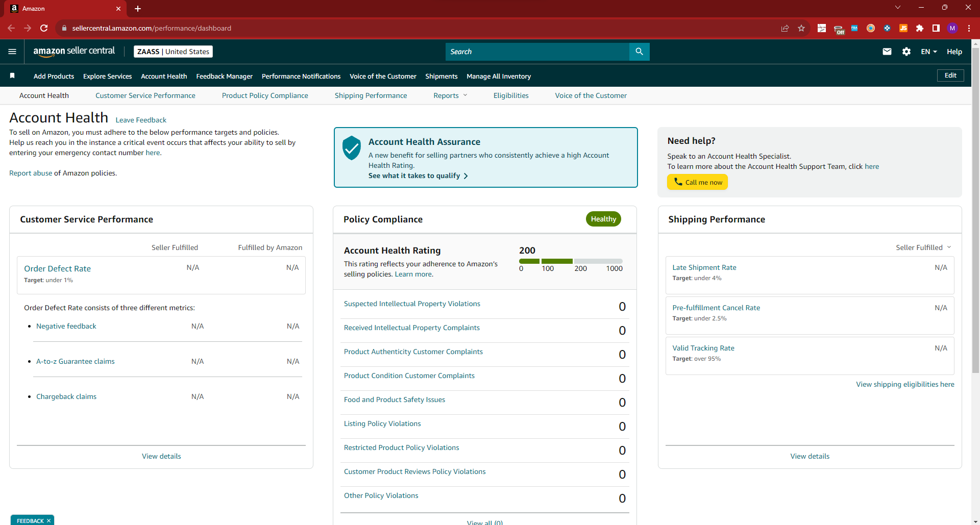Click the Healthy status badge
Screen dimensions: 980x525
(x=603, y=219)
